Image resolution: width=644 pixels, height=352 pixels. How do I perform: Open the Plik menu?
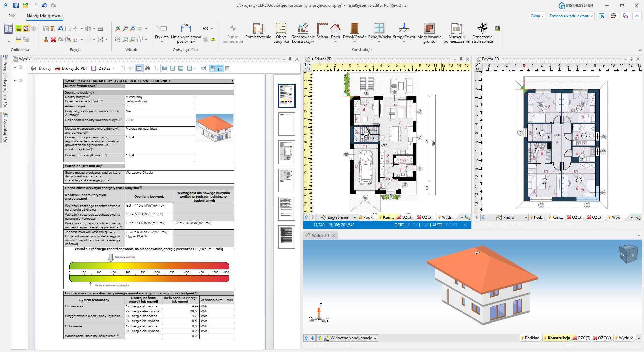12,16
